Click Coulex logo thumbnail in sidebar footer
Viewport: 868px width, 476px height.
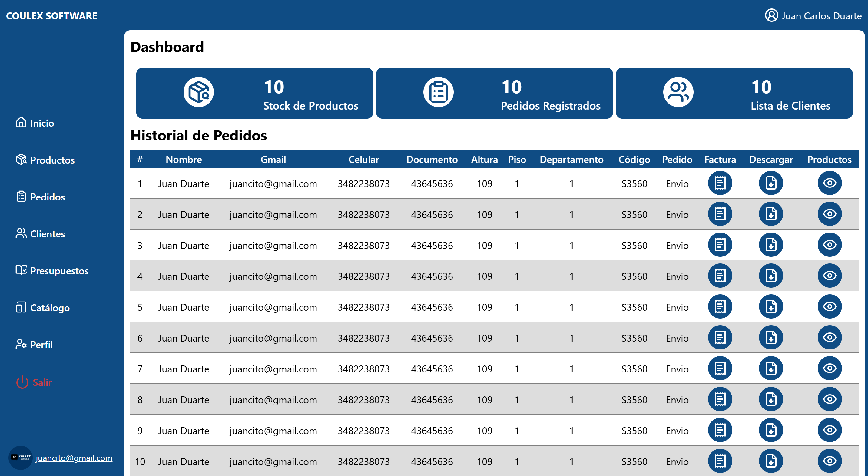(x=21, y=458)
